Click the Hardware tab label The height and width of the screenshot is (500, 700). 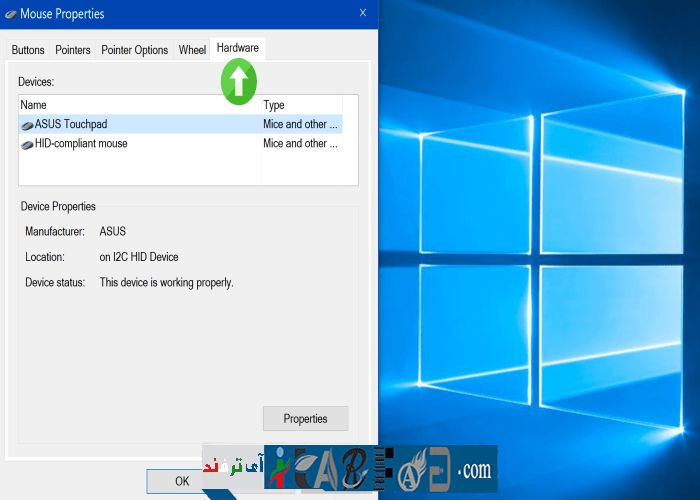(237, 48)
